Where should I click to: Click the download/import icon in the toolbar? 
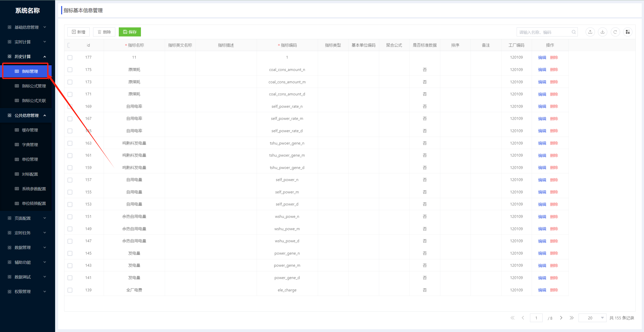(x=602, y=32)
